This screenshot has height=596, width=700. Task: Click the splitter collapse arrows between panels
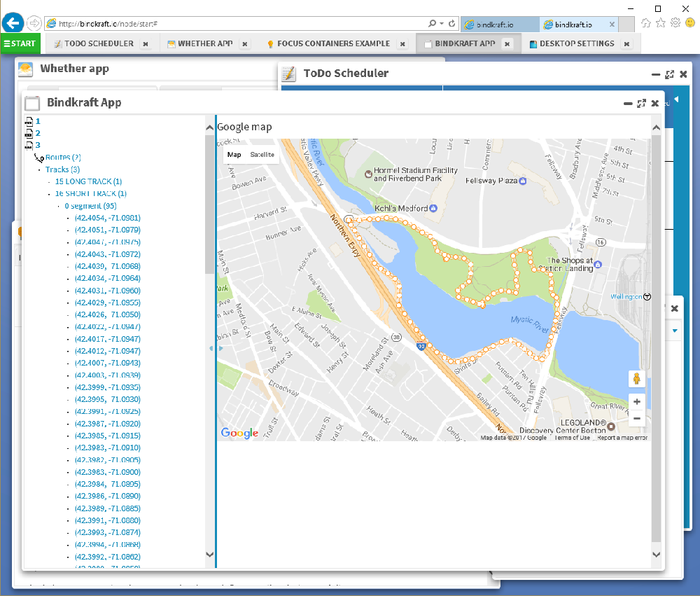(216, 348)
